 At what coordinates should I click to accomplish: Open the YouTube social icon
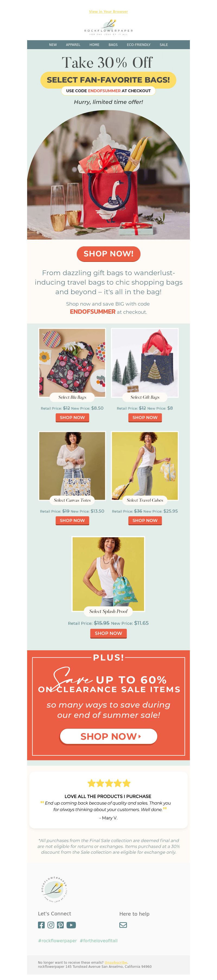pos(71,925)
